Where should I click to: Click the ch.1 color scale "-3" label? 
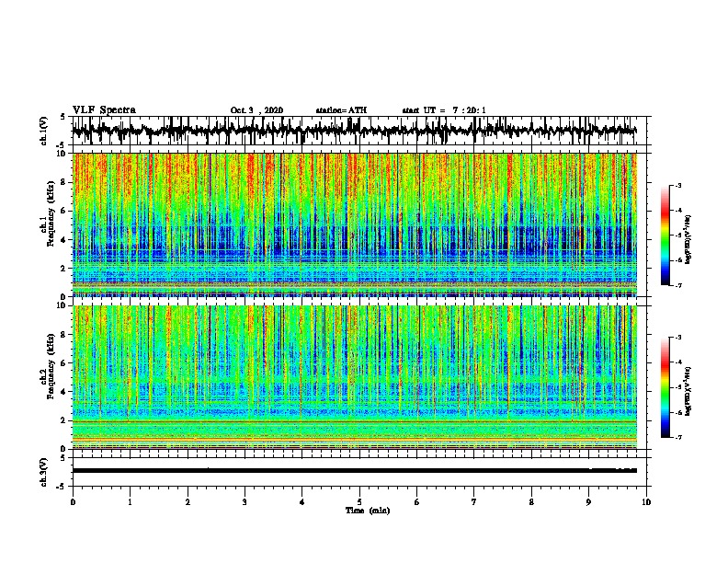[x=677, y=186]
